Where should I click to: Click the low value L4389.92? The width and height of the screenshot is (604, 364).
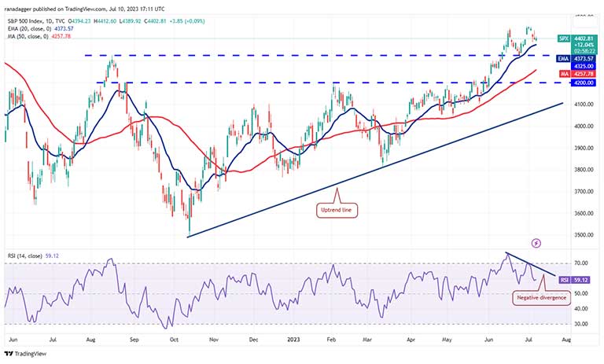[131, 21]
